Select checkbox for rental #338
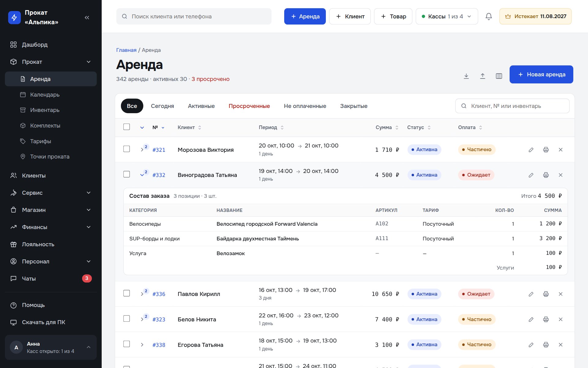Screen dimensions: 588x368 coord(126,344)
